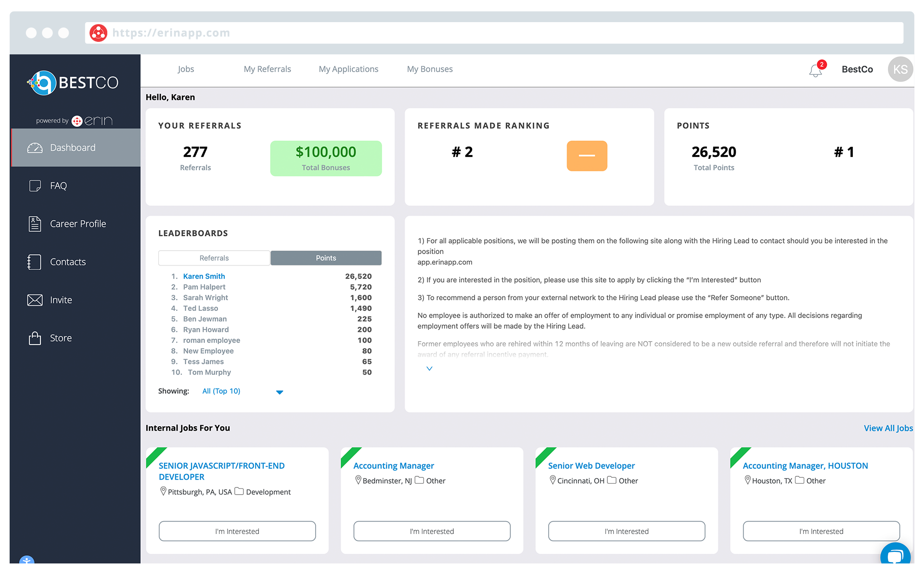Click Tom Murphy leaderboard row
924x575 pixels.
pyautogui.click(x=271, y=372)
